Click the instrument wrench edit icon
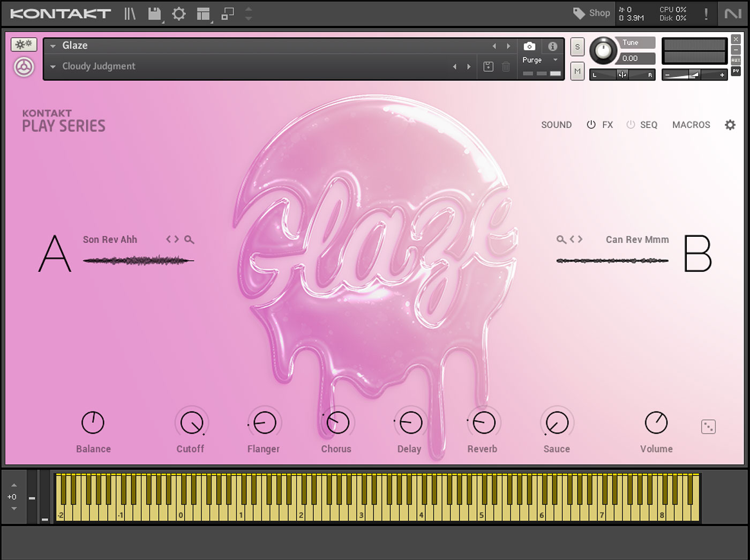This screenshot has height=560, width=750. pyautogui.click(x=24, y=44)
